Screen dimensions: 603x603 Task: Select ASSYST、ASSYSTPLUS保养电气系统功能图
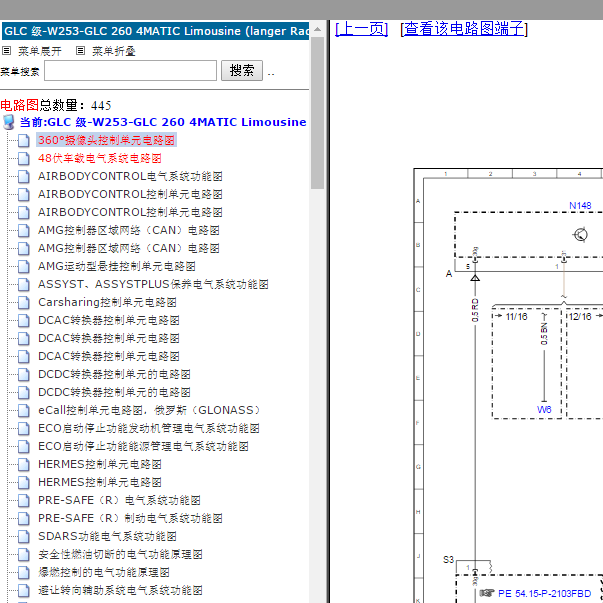tap(153, 284)
